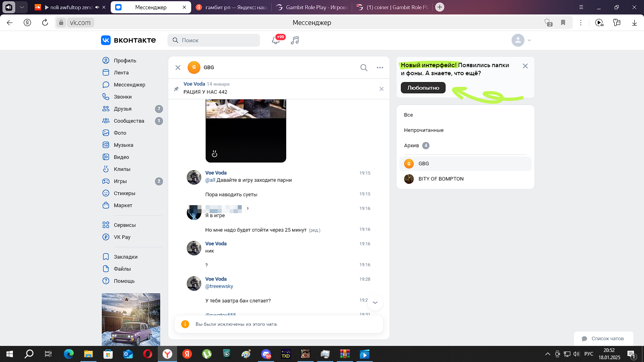Click the VK Pay icon in sidebar
This screenshot has height=362, width=644.
coord(106,237)
